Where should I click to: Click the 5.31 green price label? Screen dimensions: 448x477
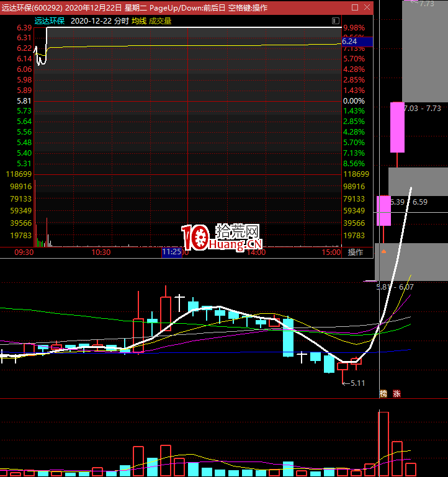point(24,164)
